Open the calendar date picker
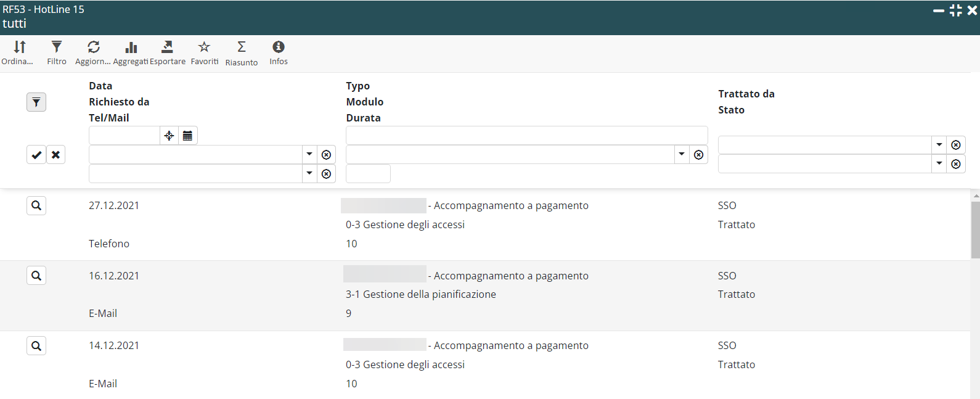Screen dimensions: 980x399 click(x=188, y=136)
